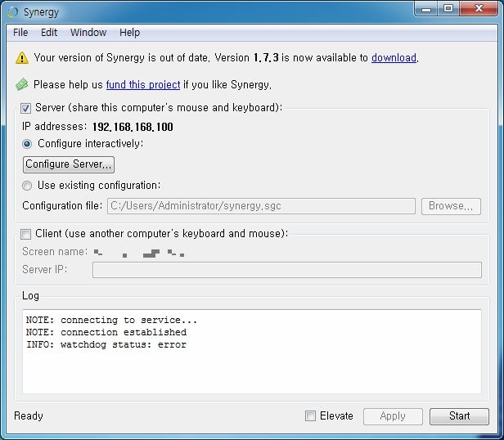Tick the Elevate checkbox
Viewport: 504px width, 440px height.
310,415
